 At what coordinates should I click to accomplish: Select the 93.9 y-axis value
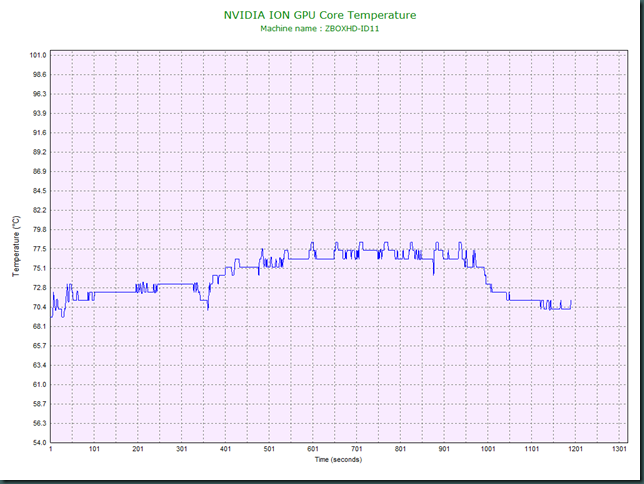point(39,113)
